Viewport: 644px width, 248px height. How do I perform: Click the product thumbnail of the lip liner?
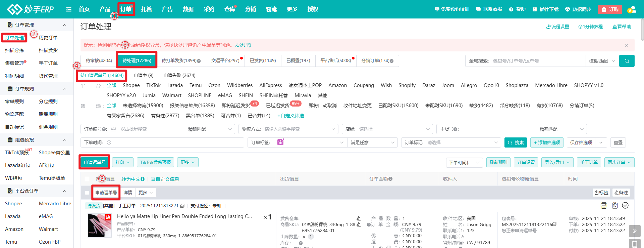(x=99, y=225)
